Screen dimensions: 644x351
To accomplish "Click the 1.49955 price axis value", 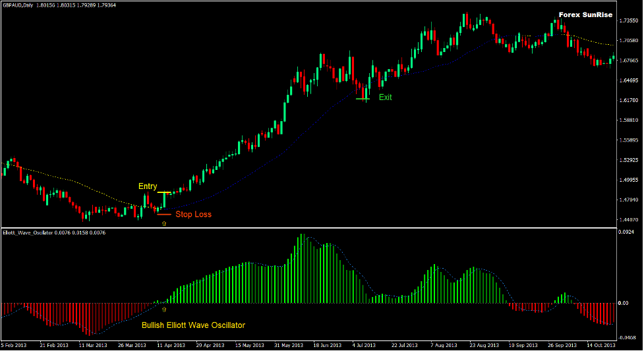I will [628, 180].
